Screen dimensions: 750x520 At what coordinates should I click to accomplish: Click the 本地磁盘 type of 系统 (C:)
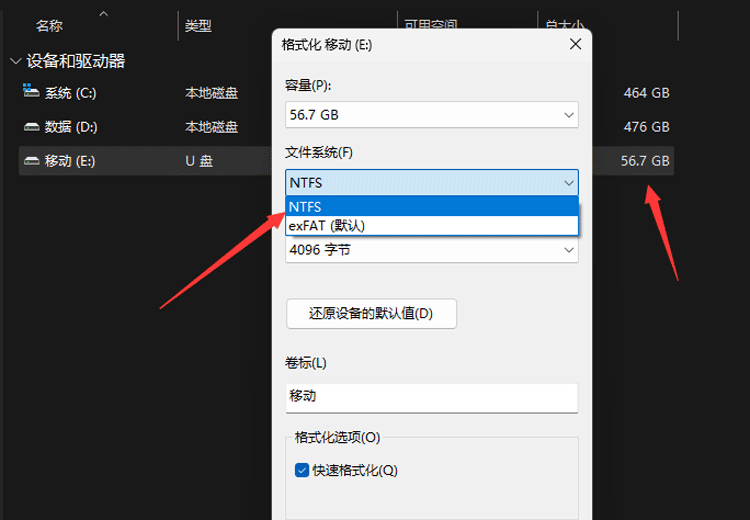pyautogui.click(x=211, y=93)
